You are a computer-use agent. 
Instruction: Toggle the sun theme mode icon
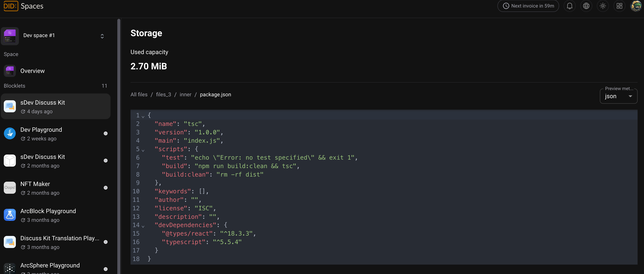(x=603, y=6)
